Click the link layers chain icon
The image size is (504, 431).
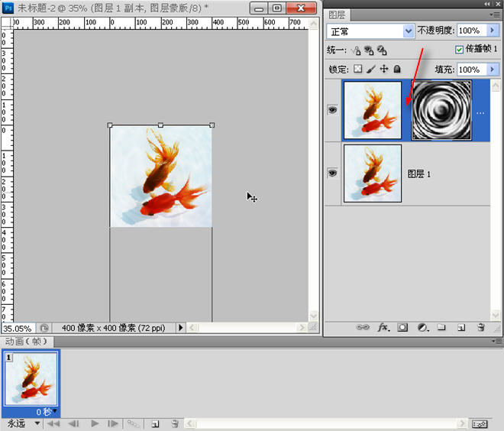tap(363, 327)
